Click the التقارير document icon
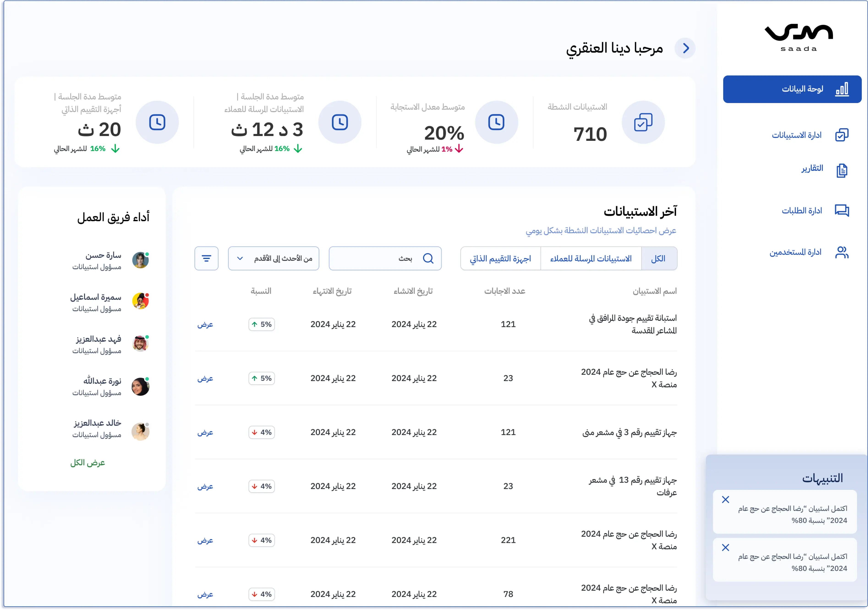This screenshot has height=610, width=868. 841,170
